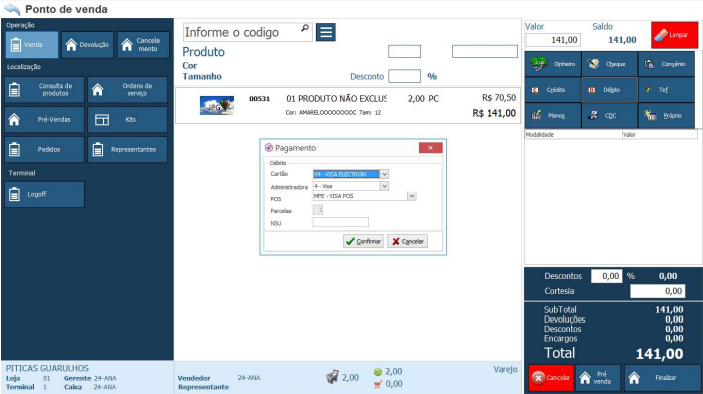703x394 pixels.
Task: Click the Finalizar sale button
Action: tap(662, 378)
